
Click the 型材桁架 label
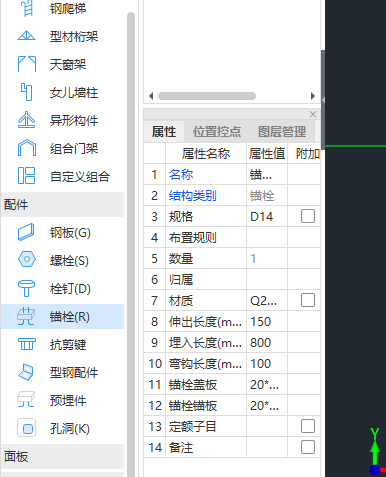click(74, 36)
